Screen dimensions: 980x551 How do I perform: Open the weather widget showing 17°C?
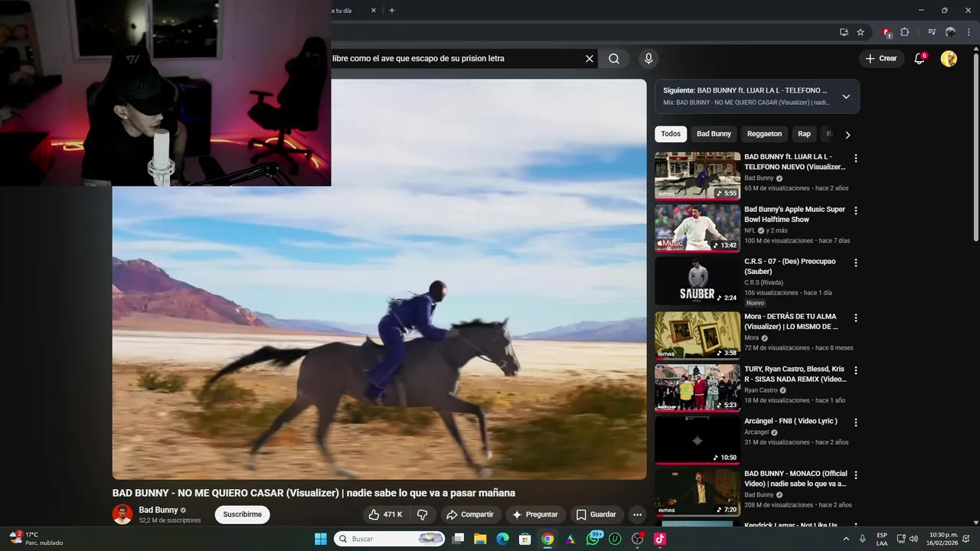[x=37, y=539]
